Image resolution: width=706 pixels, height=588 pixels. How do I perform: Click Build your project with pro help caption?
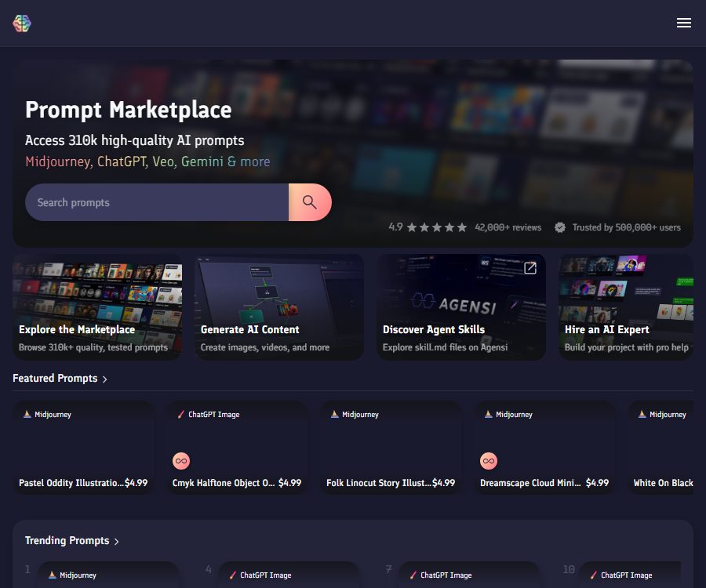tap(626, 347)
